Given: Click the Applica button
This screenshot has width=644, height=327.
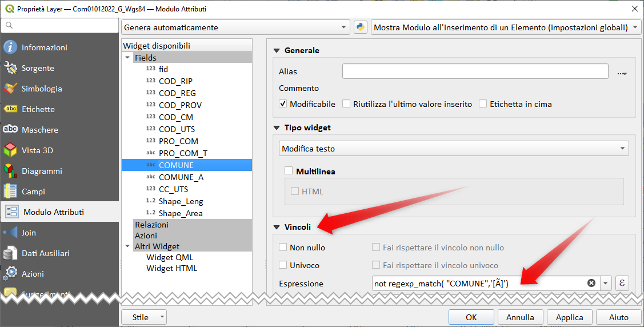Looking at the screenshot, I should [x=569, y=317].
